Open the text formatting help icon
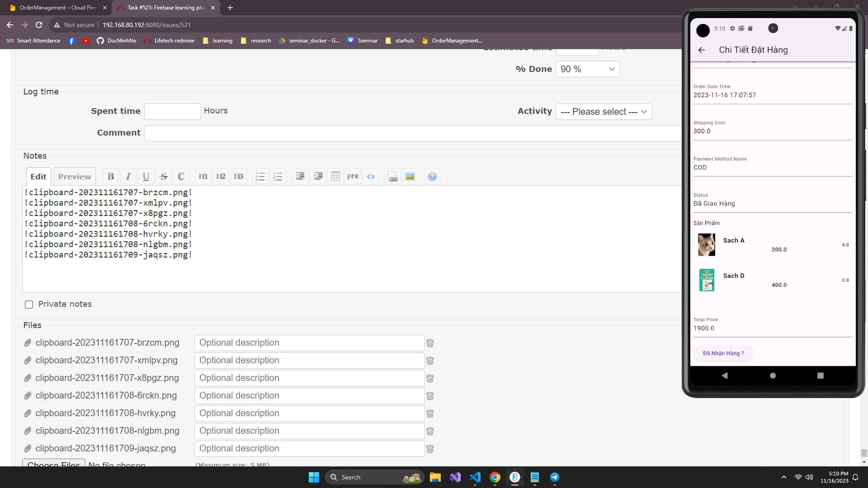Screen dimensions: 868x488 432,176
